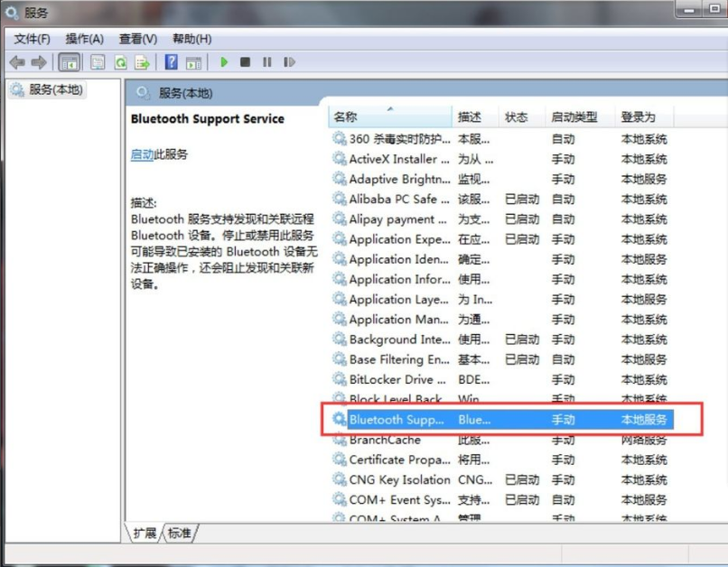Image resolution: width=728 pixels, height=567 pixels.
Task: Restart the service via restart icon
Action: (288, 61)
